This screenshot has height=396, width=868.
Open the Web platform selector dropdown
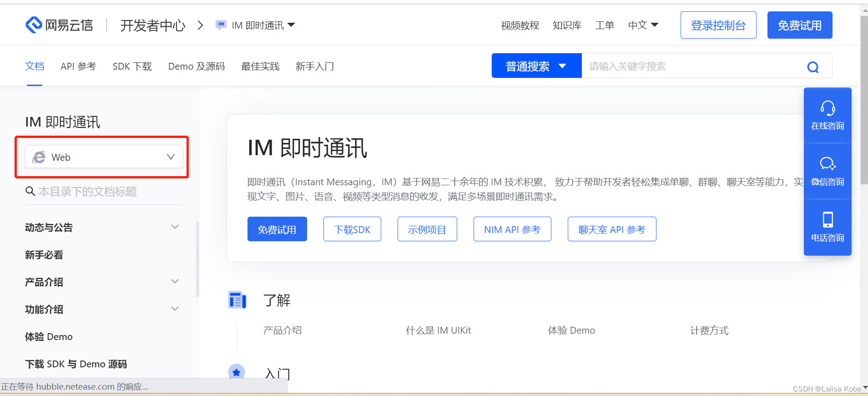coord(104,157)
